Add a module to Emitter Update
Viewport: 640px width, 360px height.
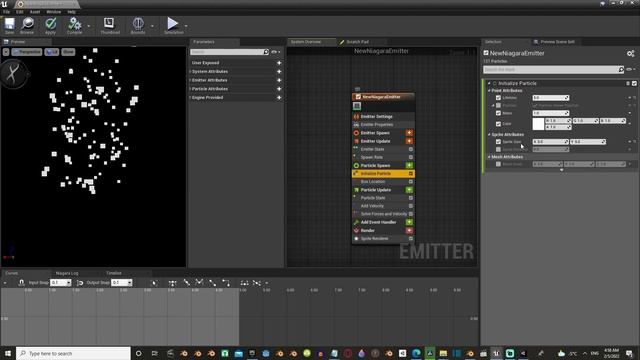tap(409, 141)
